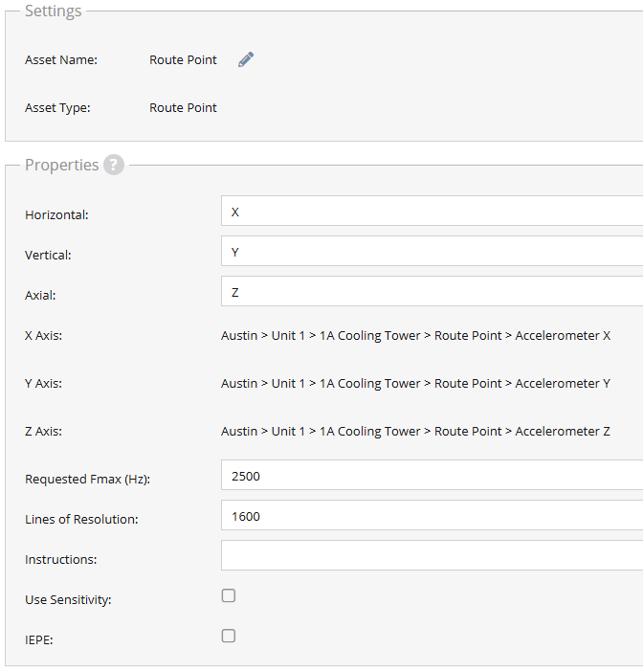Image resolution: width=643 pixels, height=672 pixels.
Task: Click the Asset Name value Route Point
Action: [x=183, y=60]
